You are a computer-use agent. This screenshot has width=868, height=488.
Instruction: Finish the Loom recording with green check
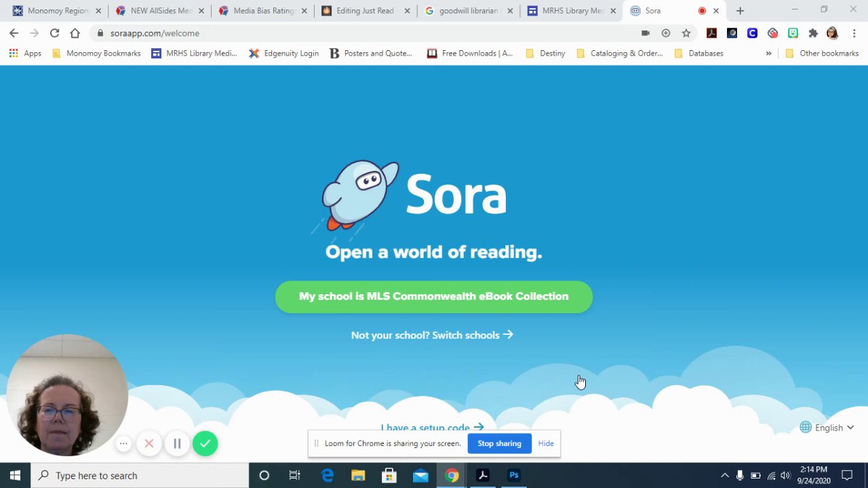tap(205, 444)
